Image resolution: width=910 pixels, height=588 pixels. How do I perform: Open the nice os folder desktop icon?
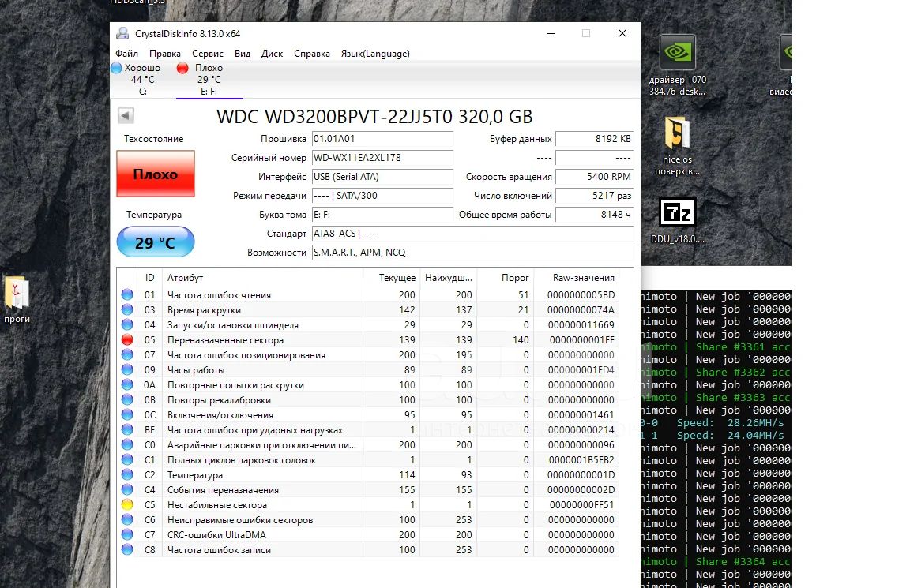677,146
